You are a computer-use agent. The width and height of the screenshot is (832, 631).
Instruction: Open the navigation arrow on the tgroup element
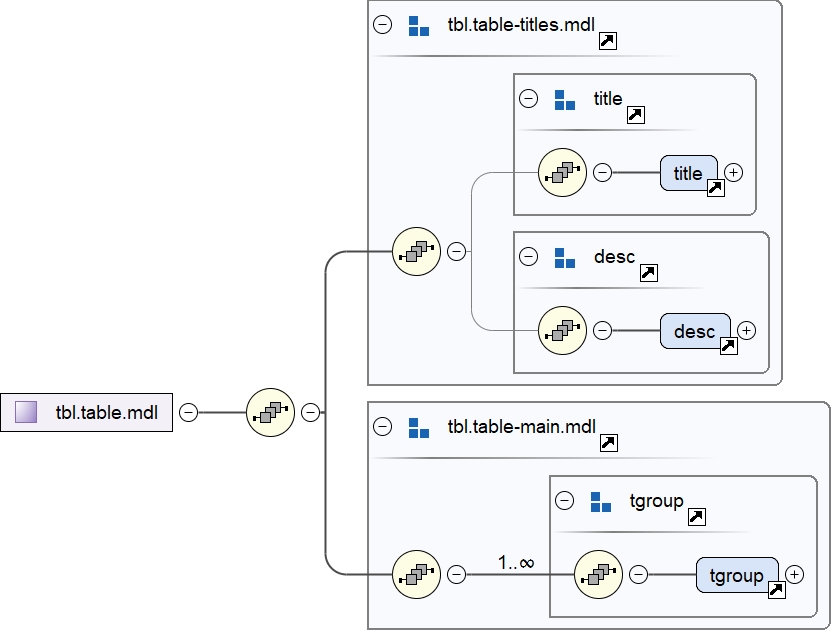point(775,589)
